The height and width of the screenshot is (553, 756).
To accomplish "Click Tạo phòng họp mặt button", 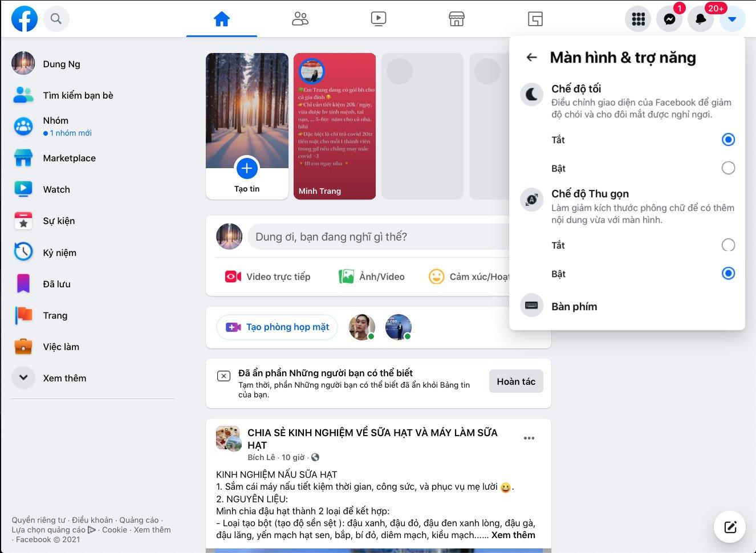I will tap(277, 327).
